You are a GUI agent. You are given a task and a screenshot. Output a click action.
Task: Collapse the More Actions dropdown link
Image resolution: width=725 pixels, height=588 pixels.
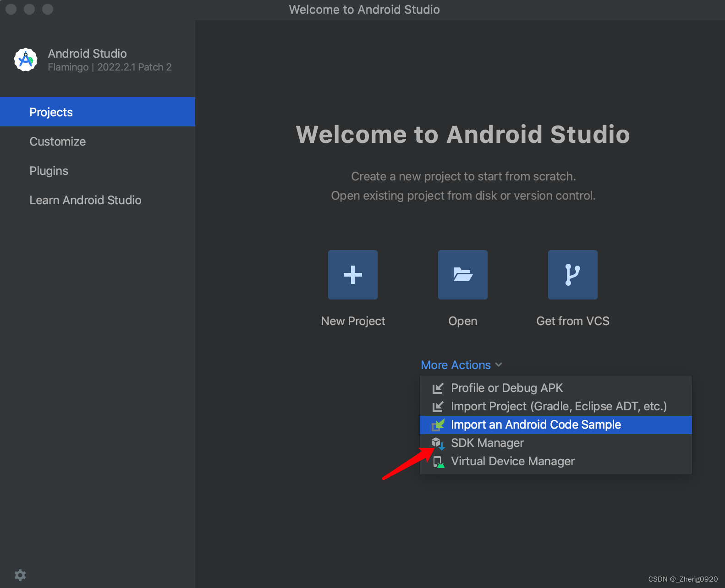tap(456, 365)
